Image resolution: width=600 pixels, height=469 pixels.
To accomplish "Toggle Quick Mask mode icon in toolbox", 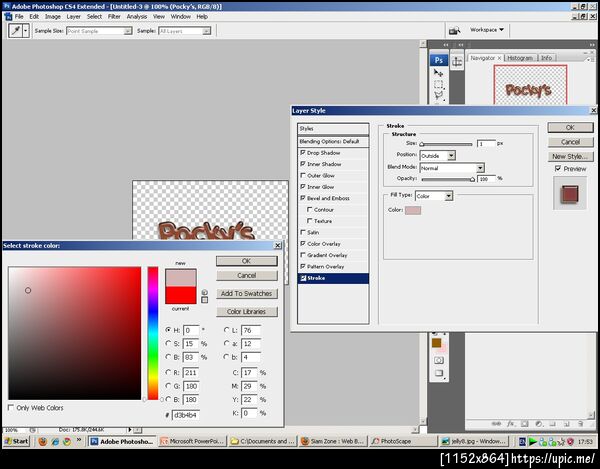I will (x=439, y=360).
